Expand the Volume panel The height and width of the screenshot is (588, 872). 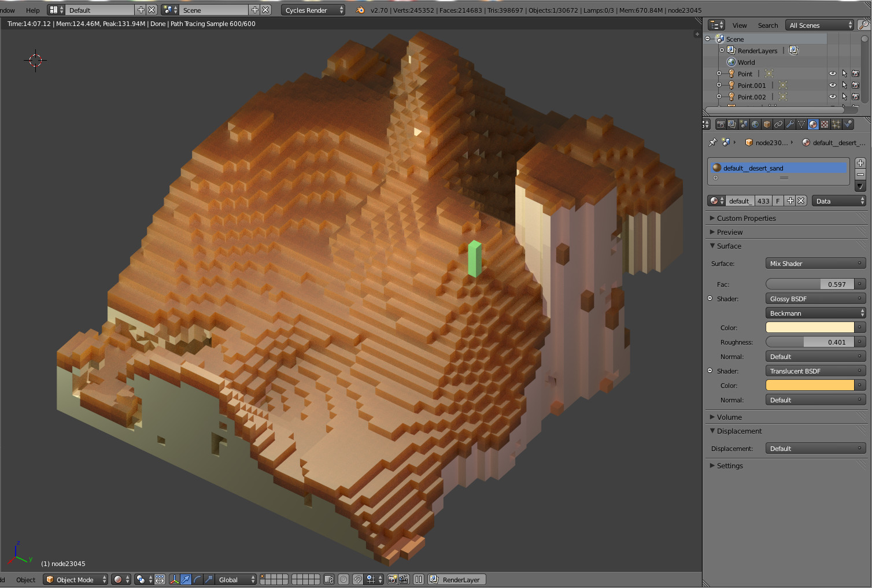point(729,417)
